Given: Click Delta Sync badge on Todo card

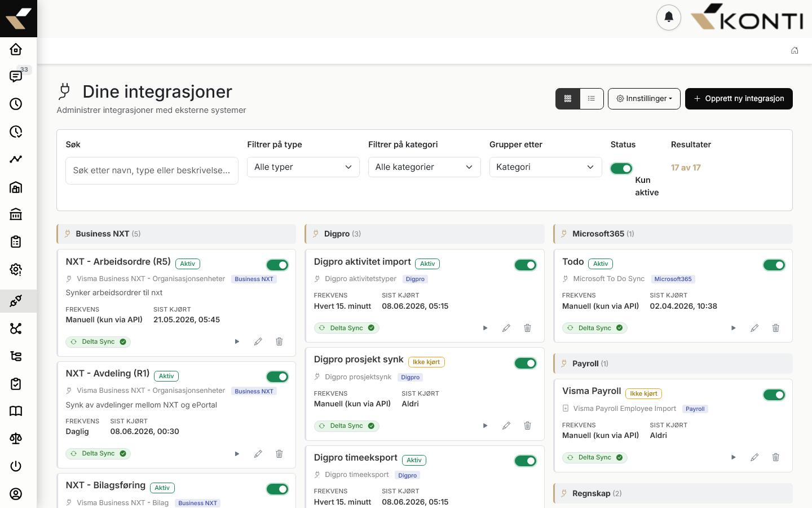Looking at the screenshot, I should tap(595, 328).
